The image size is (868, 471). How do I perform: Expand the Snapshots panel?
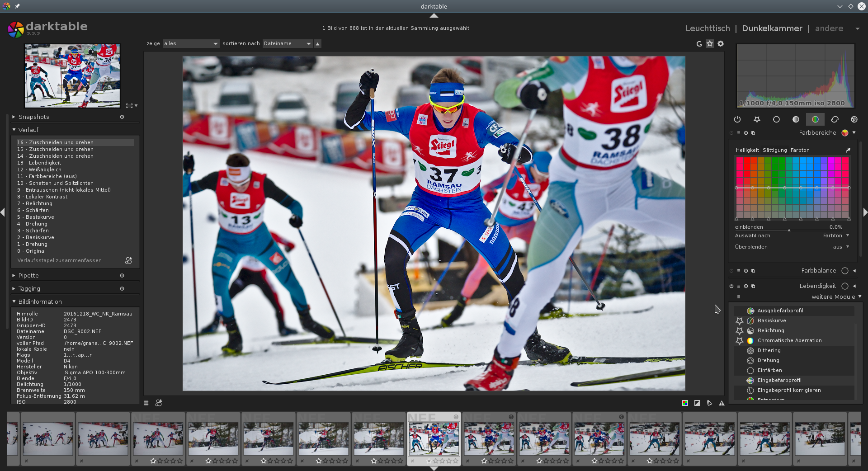[34, 117]
